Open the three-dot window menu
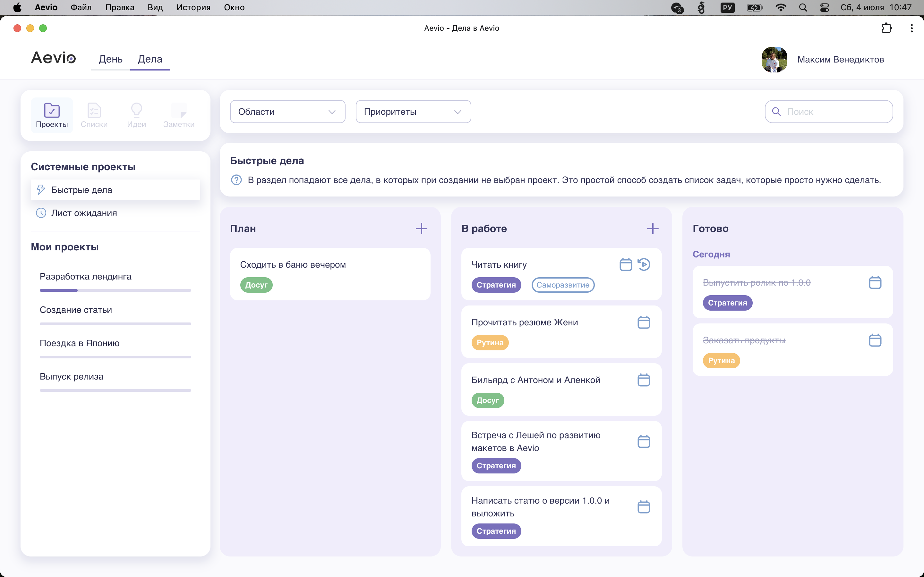 911,28
